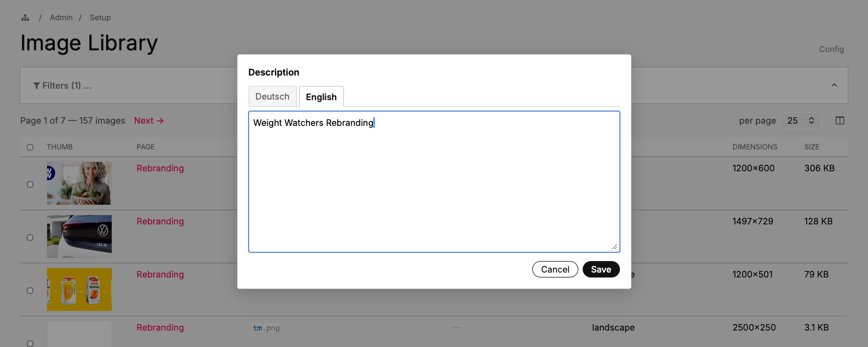The image size is (868, 347).
Task: Collapse the filter panel with the chevron
Action: point(834,85)
